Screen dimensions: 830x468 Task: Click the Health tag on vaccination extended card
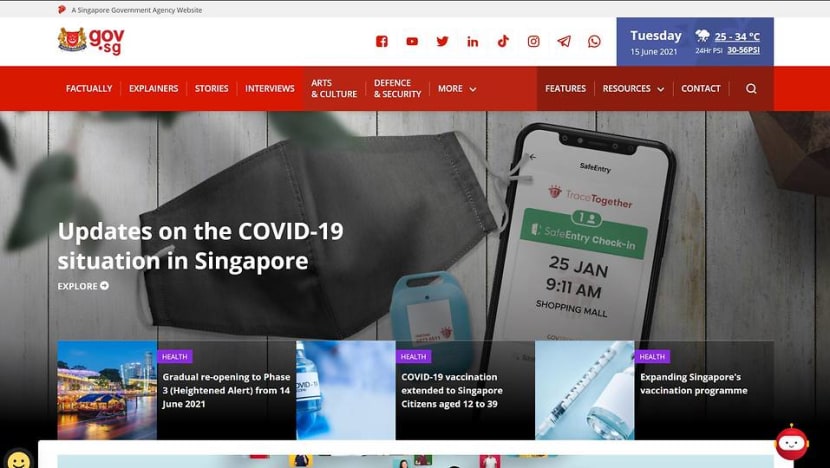point(413,356)
